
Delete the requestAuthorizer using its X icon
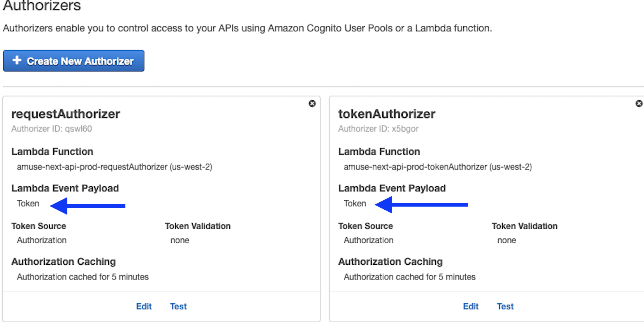tap(312, 103)
